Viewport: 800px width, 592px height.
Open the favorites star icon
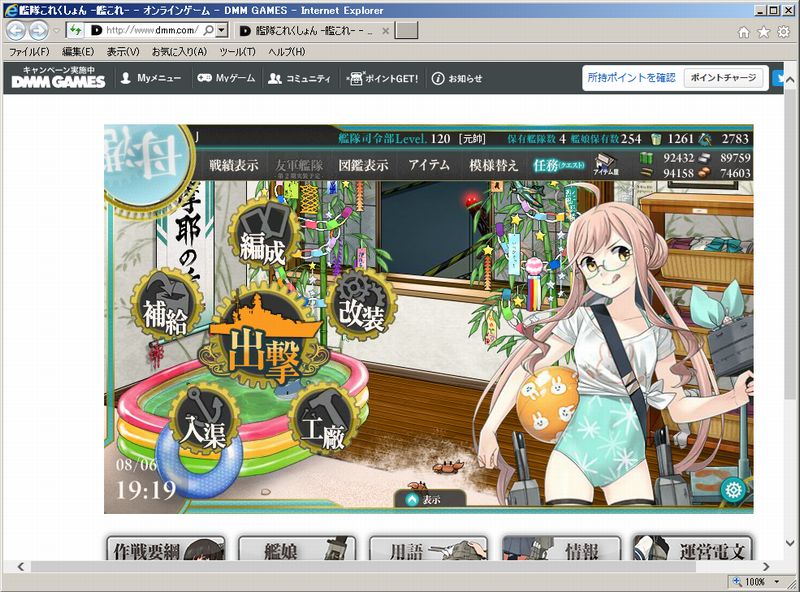pos(763,32)
